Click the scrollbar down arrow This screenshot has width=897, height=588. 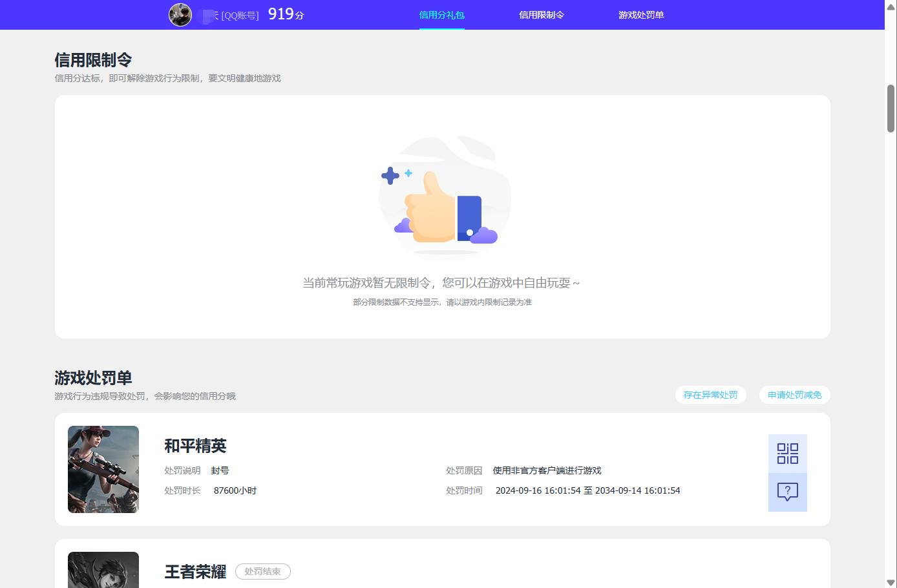tap(891, 582)
